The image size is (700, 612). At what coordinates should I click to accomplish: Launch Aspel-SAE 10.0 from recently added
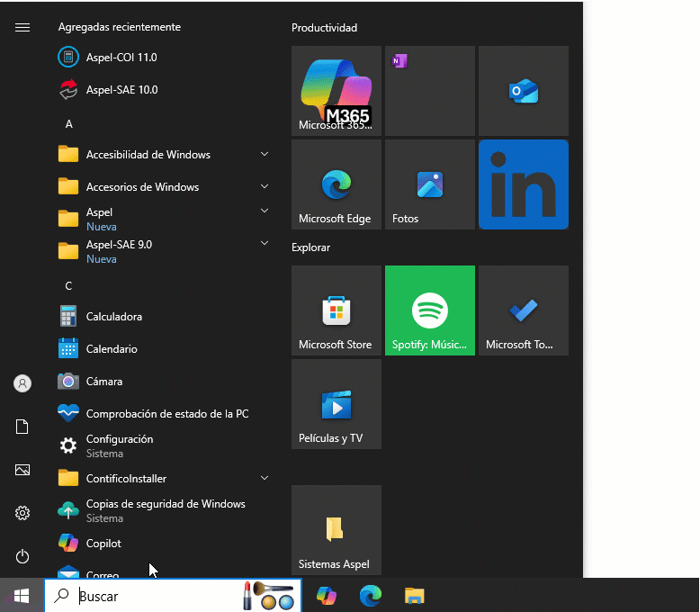[121, 90]
